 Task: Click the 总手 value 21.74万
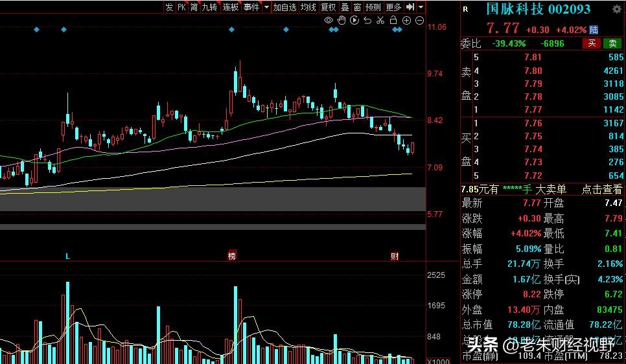point(524,264)
